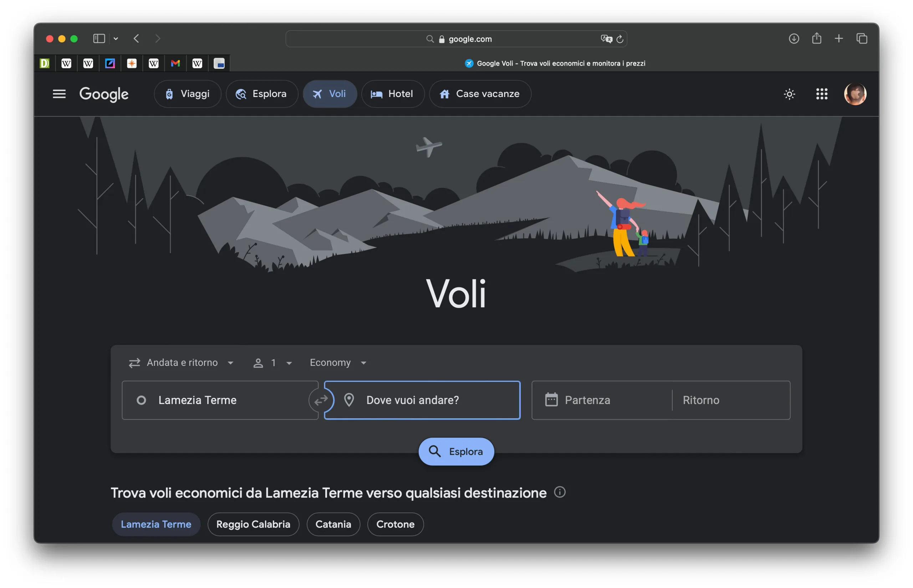Screen dimensions: 913x588
Task: Click the hamburger menu icon
Action: pyautogui.click(x=59, y=94)
